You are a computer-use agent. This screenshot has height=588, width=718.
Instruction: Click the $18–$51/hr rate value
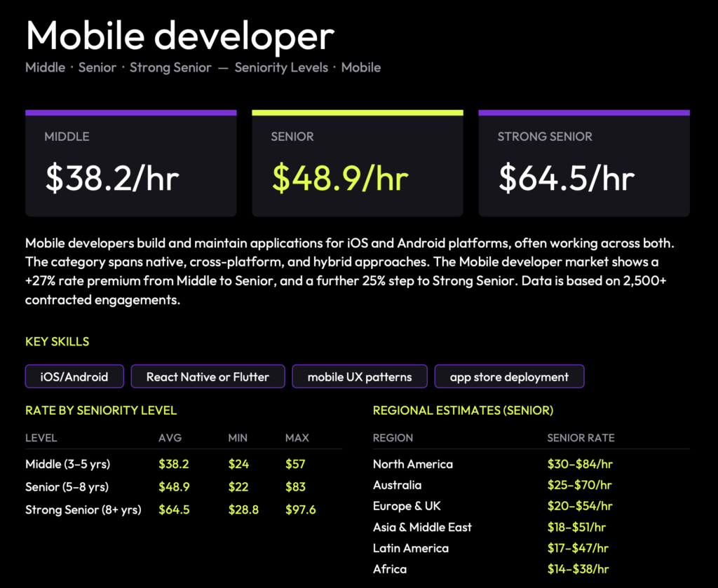pyautogui.click(x=576, y=527)
